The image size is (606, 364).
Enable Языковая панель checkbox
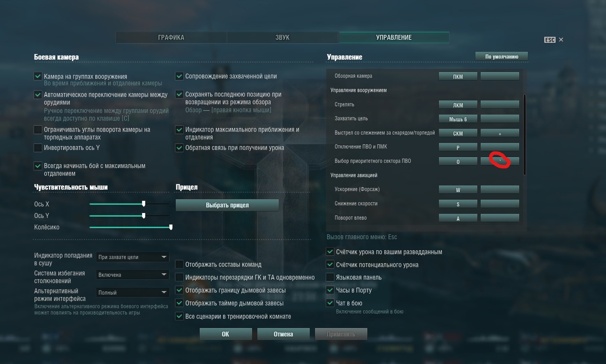[x=330, y=277]
